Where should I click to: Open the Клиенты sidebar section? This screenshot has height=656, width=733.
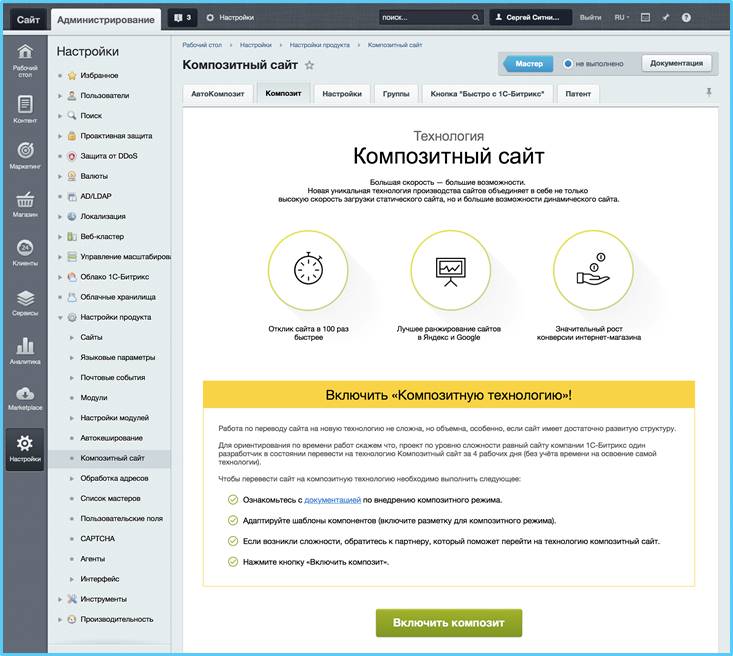[x=25, y=252]
